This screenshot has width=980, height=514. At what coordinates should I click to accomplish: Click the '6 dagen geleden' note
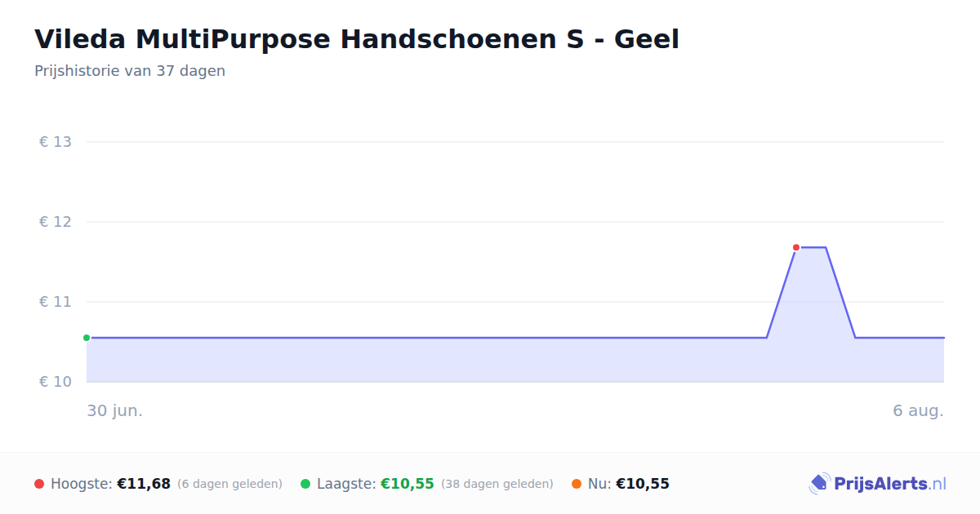coord(230,485)
